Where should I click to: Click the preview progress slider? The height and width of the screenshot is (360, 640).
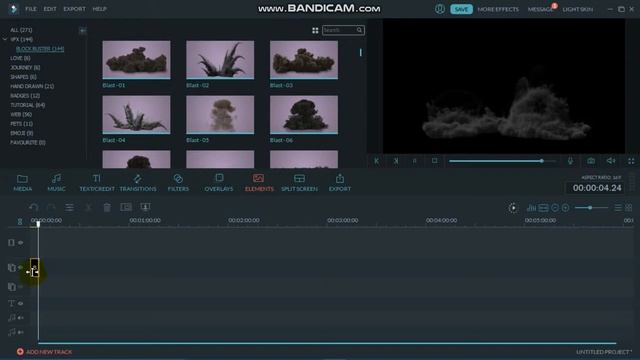(502, 161)
